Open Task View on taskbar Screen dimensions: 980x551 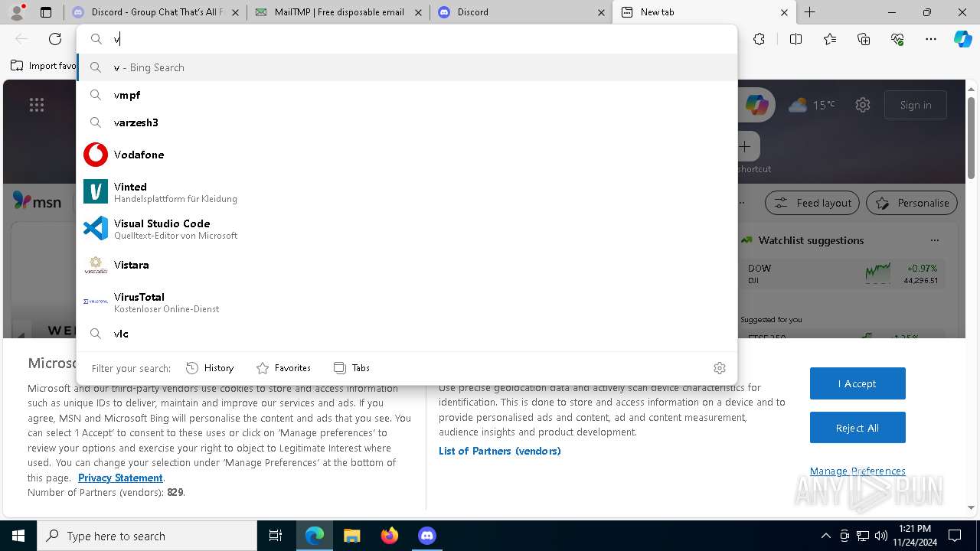point(276,536)
